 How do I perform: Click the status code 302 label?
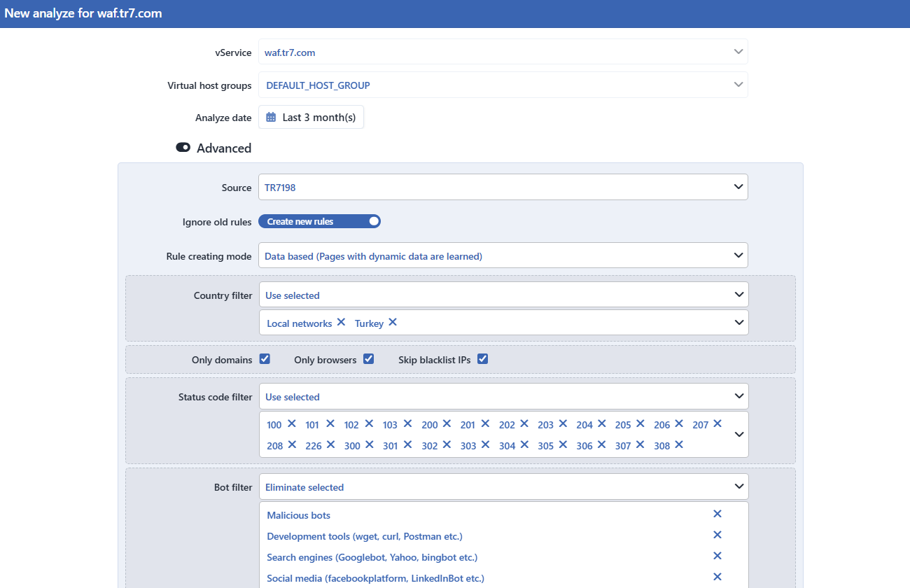(x=430, y=446)
